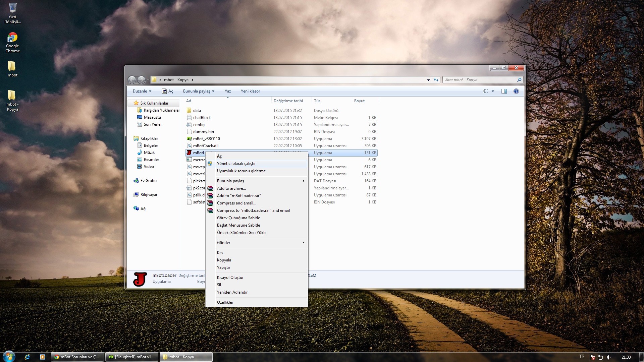Open Ev Grubu in the sidebar

click(145, 181)
